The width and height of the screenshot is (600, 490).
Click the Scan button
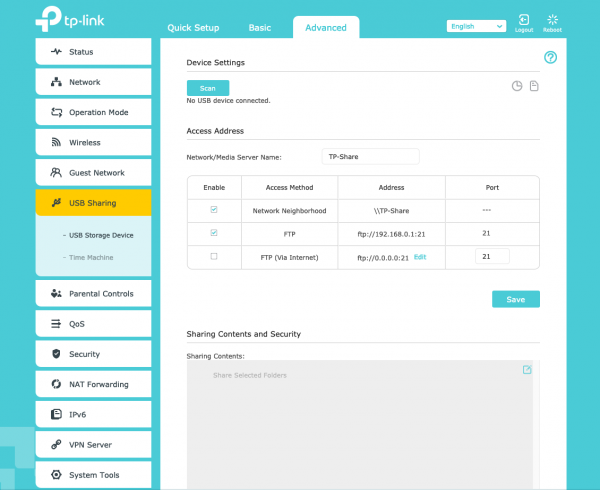pos(208,88)
